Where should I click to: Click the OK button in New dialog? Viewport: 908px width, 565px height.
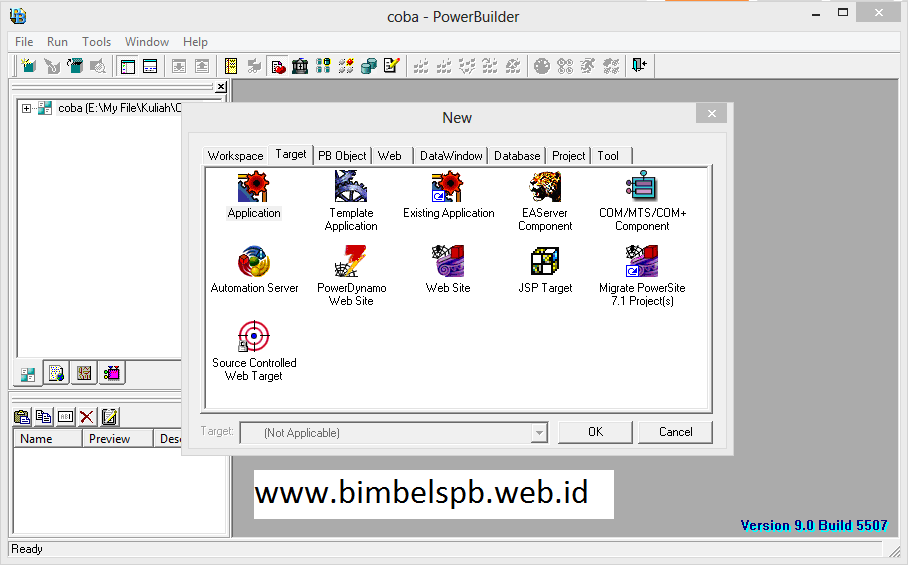pyautogui.click(x=595, y=432)
